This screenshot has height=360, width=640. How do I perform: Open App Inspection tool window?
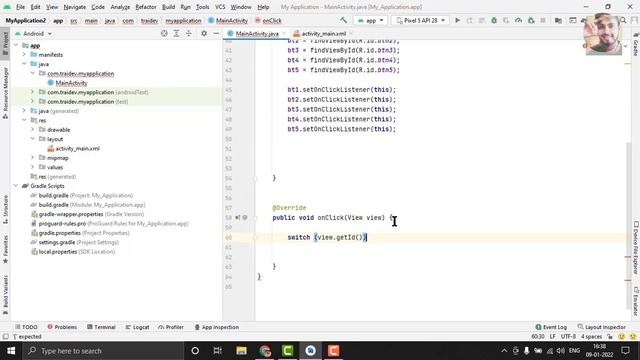coord(217,327)
